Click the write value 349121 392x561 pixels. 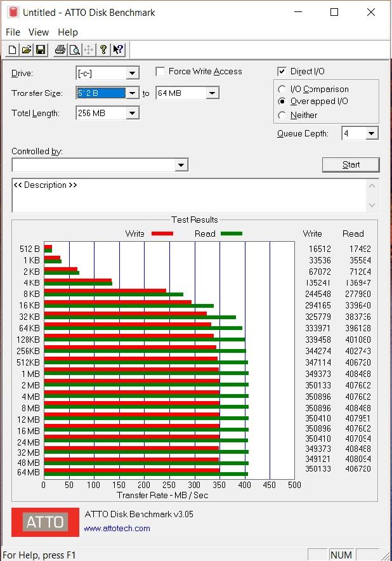(318, 459)
